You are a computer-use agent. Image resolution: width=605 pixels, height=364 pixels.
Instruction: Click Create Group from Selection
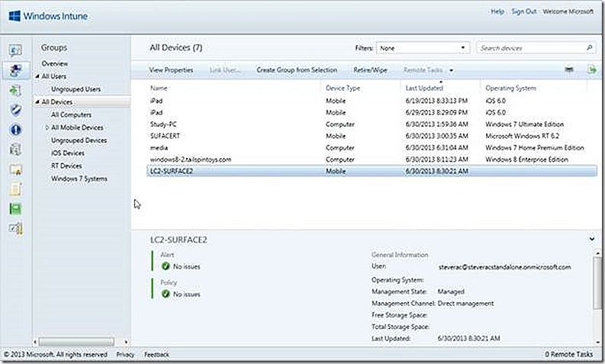(x=297, y=70)
